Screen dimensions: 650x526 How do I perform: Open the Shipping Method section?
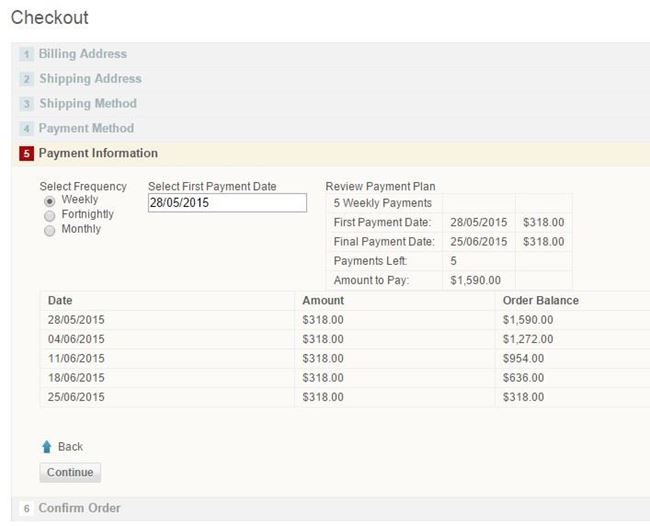coord(88,104)
